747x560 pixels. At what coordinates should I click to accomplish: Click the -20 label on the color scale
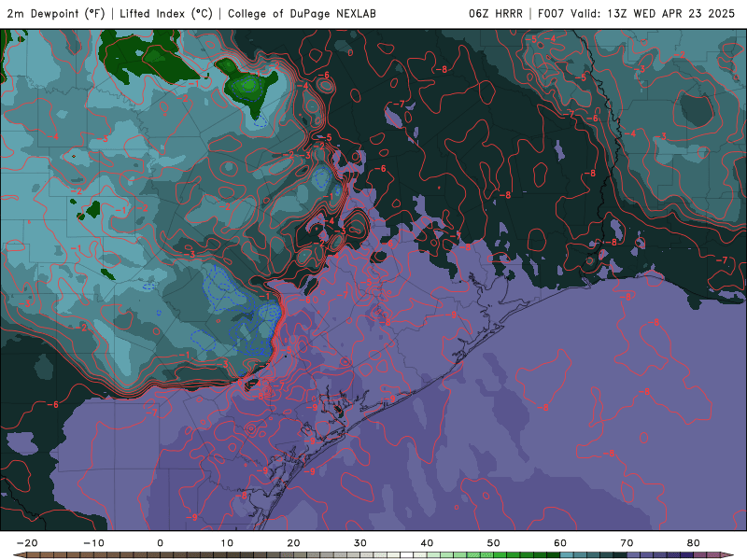tap(27, 543)
